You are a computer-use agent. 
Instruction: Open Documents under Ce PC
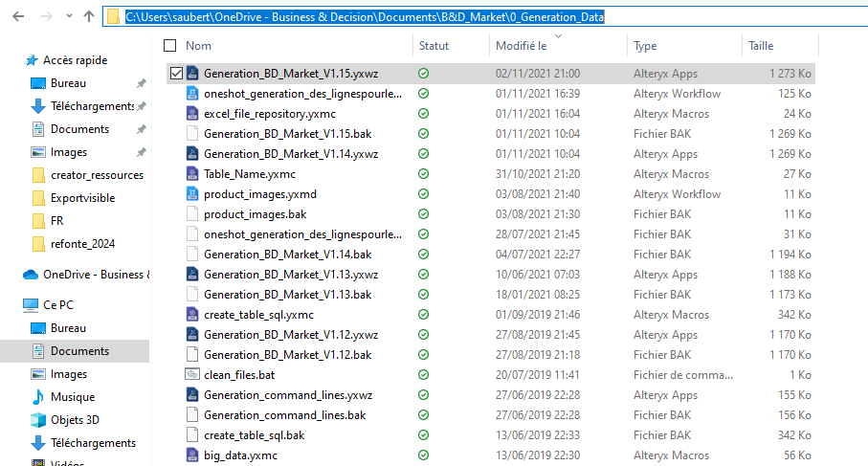[79, 351]
